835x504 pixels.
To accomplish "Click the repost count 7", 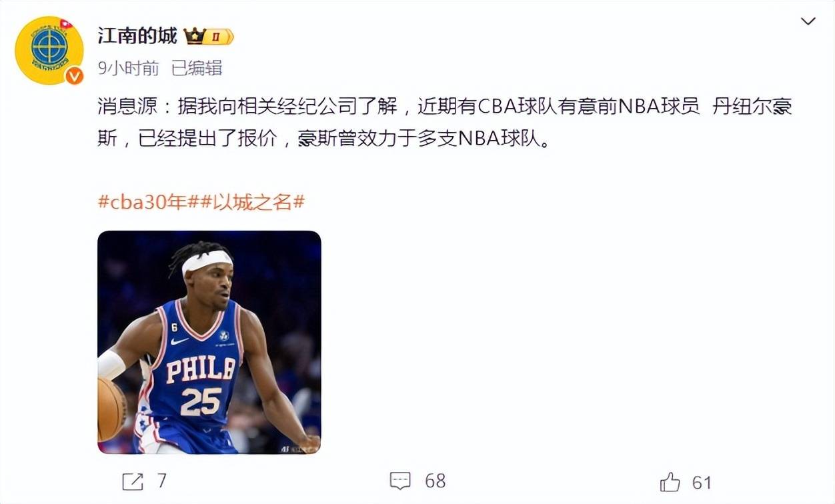I will [161, 481].
